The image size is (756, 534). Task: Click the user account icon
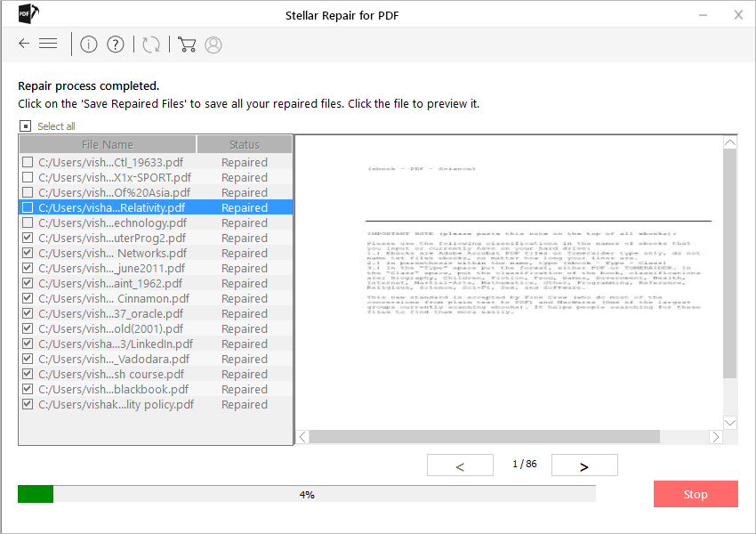pos(213,44)
